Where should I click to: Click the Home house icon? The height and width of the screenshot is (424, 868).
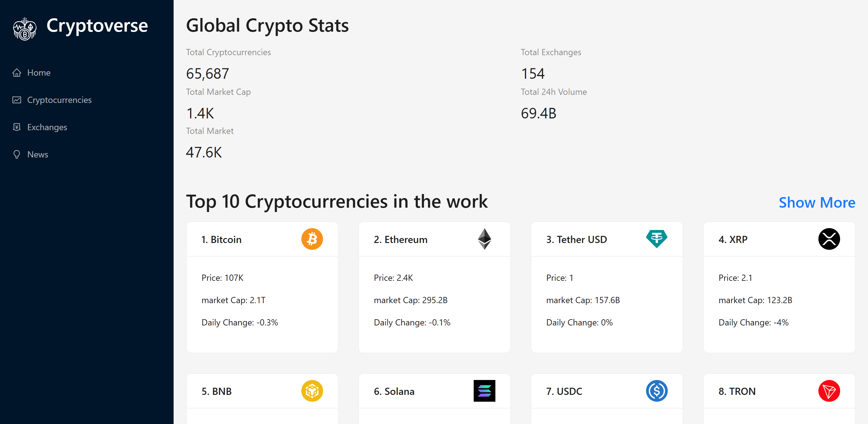[16, 73]
